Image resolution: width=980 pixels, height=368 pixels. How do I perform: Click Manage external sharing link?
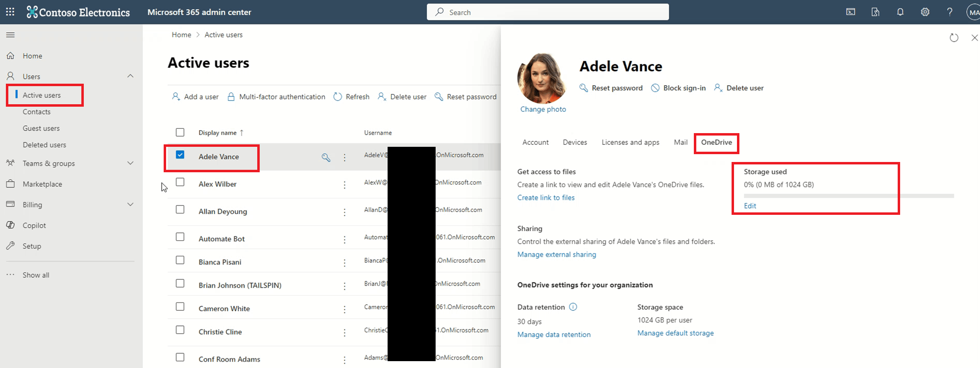[x=557, y=254]
